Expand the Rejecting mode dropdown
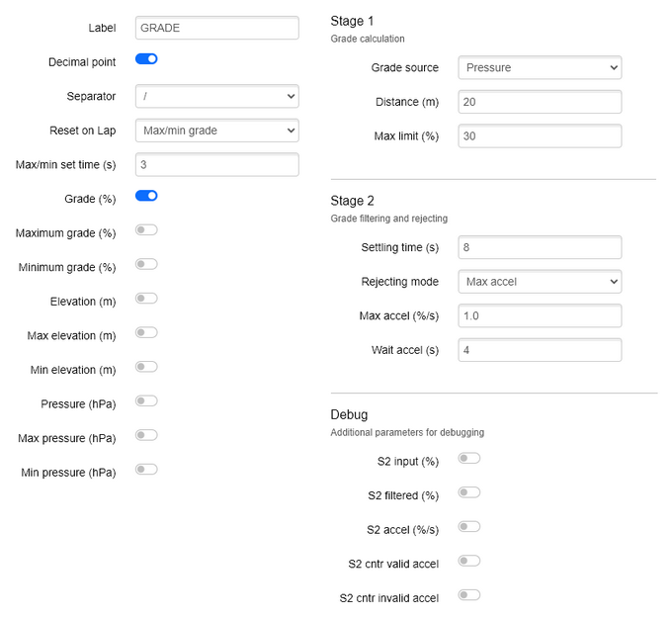The image size is (672, 618). [x=540, y=282]
